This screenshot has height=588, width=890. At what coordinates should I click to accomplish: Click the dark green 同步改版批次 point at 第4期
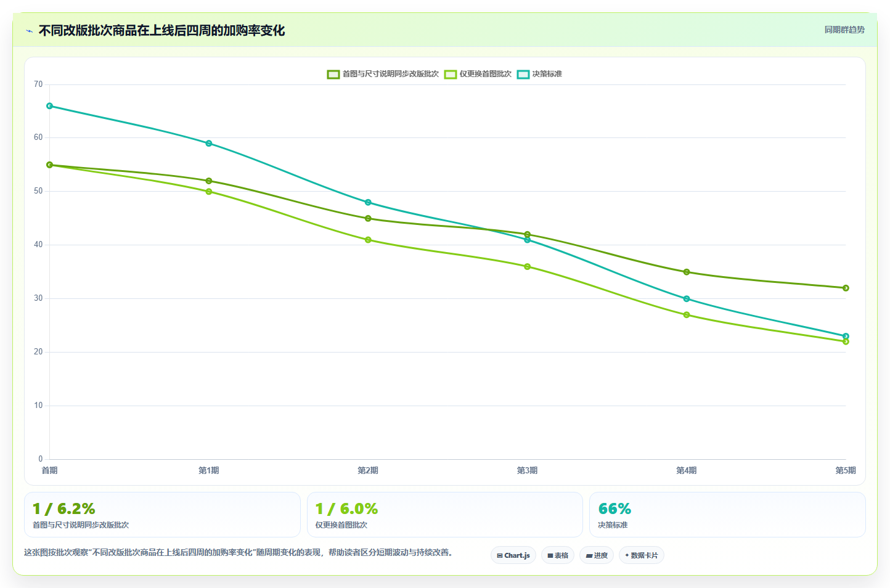[687, 272]
